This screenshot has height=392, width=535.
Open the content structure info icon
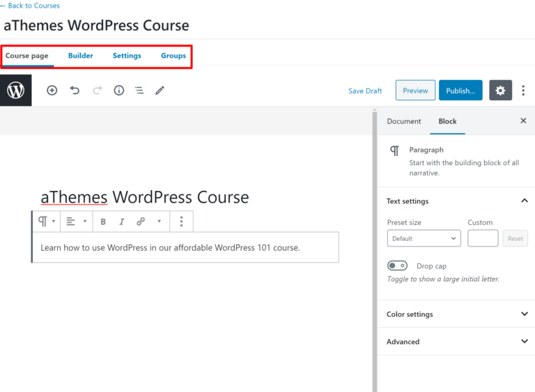point(119,91)
